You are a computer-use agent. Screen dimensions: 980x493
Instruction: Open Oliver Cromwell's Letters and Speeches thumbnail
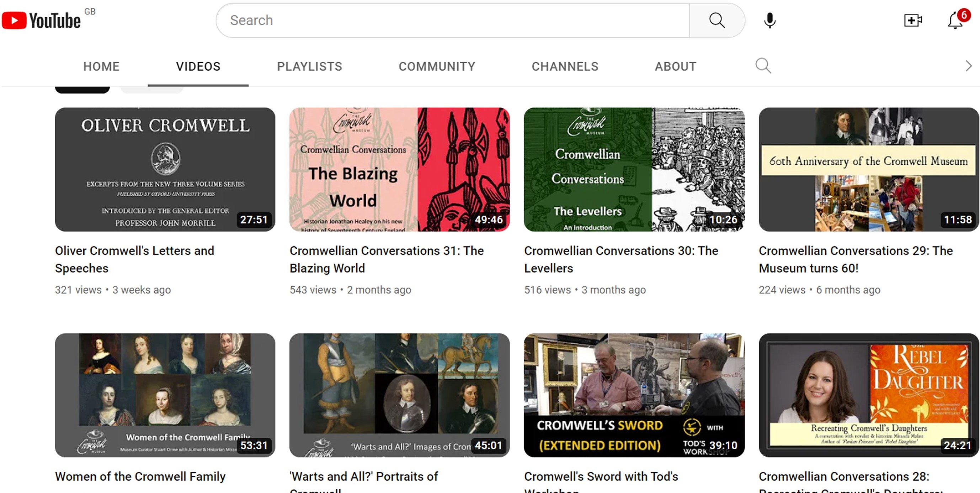pos(165,169)
